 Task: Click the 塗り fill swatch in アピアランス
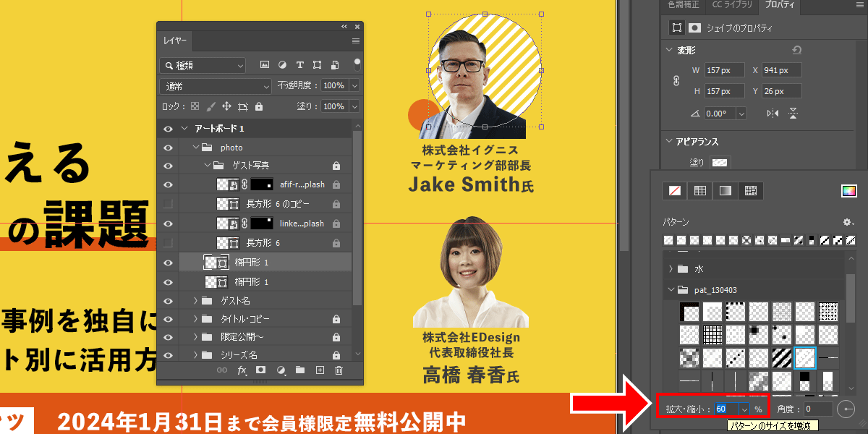coord(719,162)
